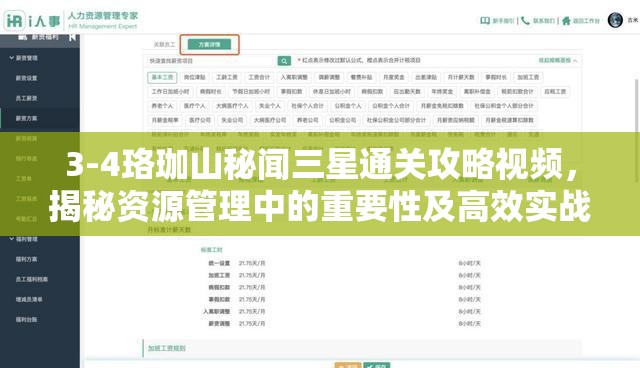Select the 公积金个人合计 tag
This screenshot has height=368, width=640.
pos(391,106)
